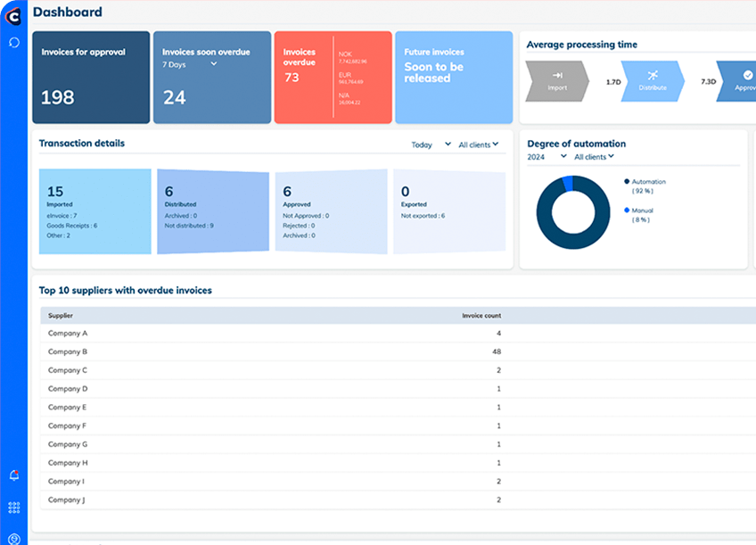Open the Today dropdown in Transaction details

coord(431,145)
